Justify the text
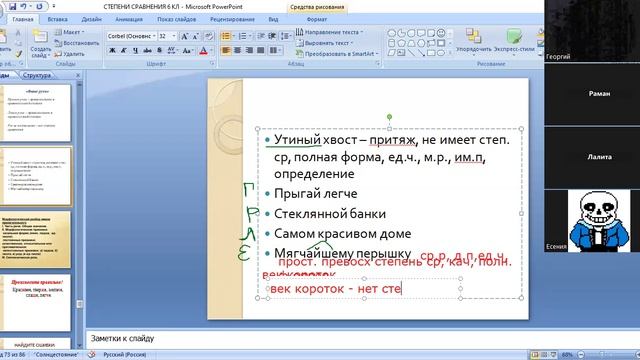 (261, 50)
